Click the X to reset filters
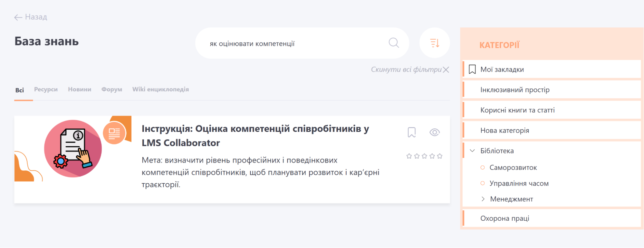This screenshot has width=644, height=248. click(x=446, y=70)
